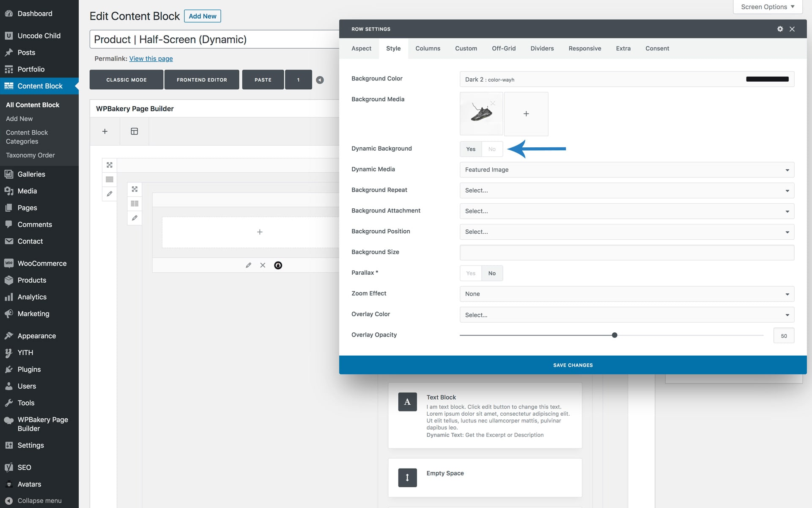Open the Overlay Color select
The height and width of the screenshot is (508, 812).
point(626,315)
